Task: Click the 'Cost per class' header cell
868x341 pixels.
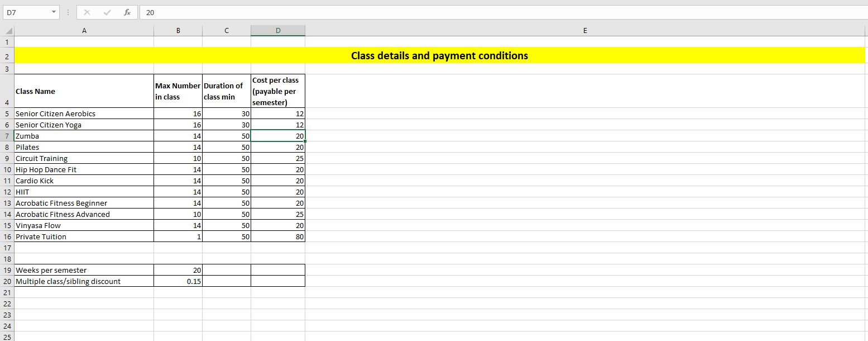Action: 278,91
